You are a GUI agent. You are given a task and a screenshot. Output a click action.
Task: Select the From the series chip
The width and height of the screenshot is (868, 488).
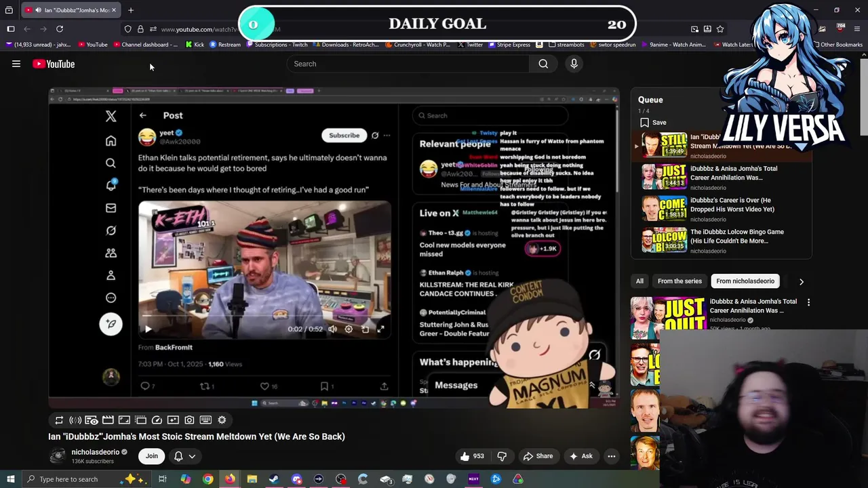(679, 281)
